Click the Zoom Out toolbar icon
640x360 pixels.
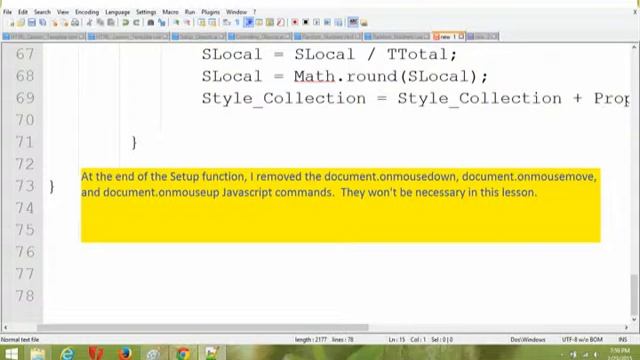(x=188, y=22)
